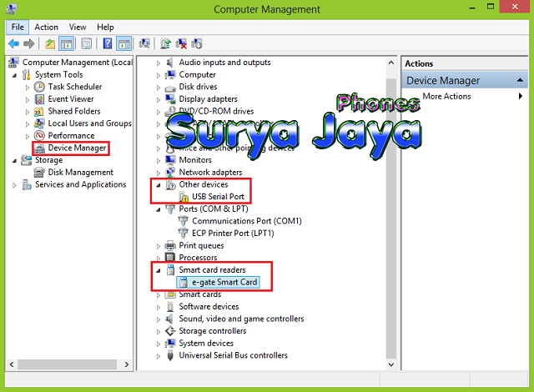534x392 pixels.
Task: Click the Uninstall device red X icon
Action: [181, 43]
